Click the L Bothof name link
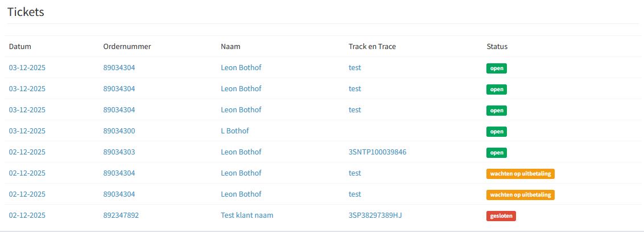Viewport: 644px width, 232px height. tap(234, 131)
